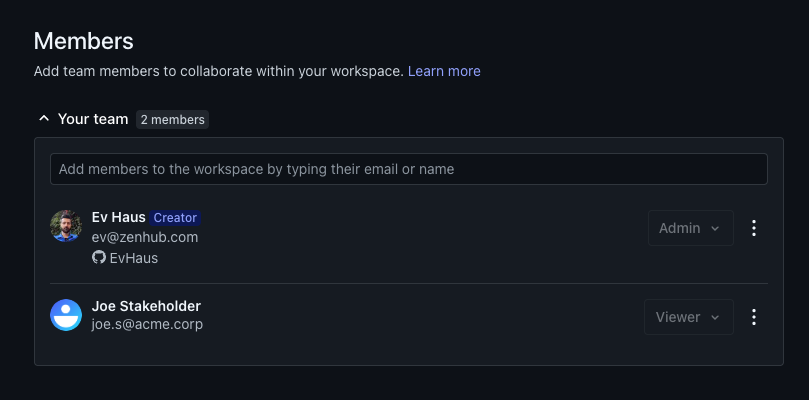809x400 pixels.
Task: Click the Your team heading label
Action: click(x=93, y=119)
